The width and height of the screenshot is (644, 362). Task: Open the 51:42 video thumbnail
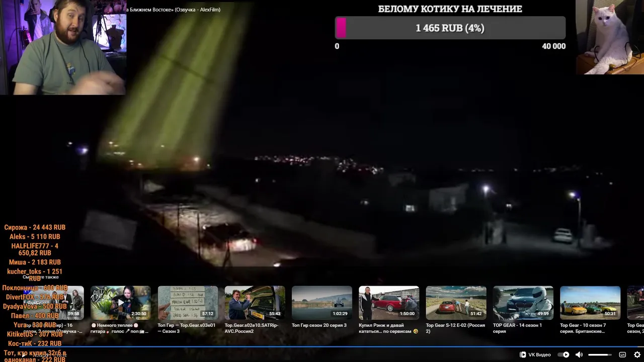coord(456,303)
